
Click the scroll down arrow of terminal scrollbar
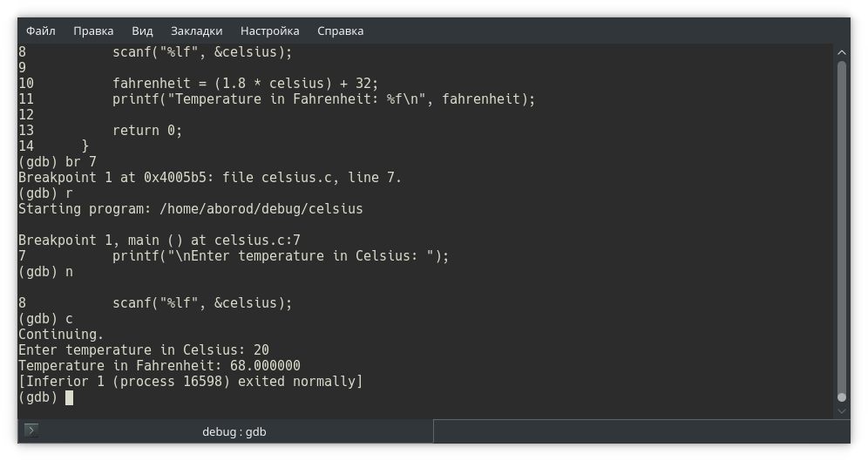pos(842,409)
